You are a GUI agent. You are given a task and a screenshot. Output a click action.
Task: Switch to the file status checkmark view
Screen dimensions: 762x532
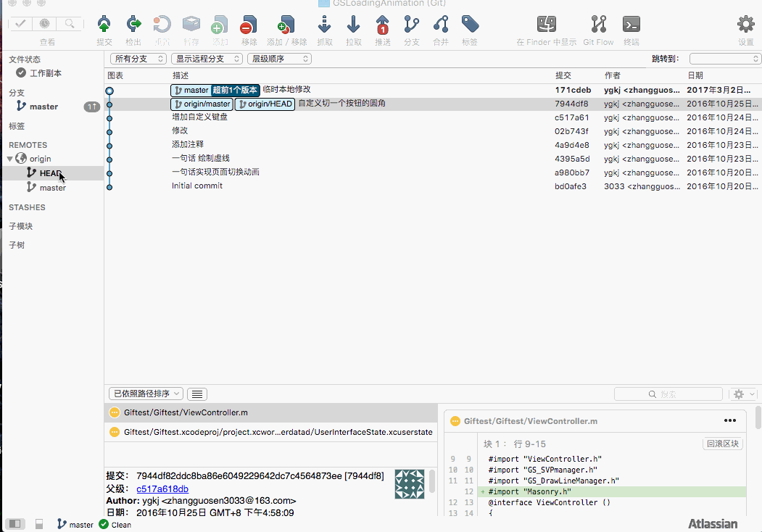pyautogui.click(x=21, y=23)
